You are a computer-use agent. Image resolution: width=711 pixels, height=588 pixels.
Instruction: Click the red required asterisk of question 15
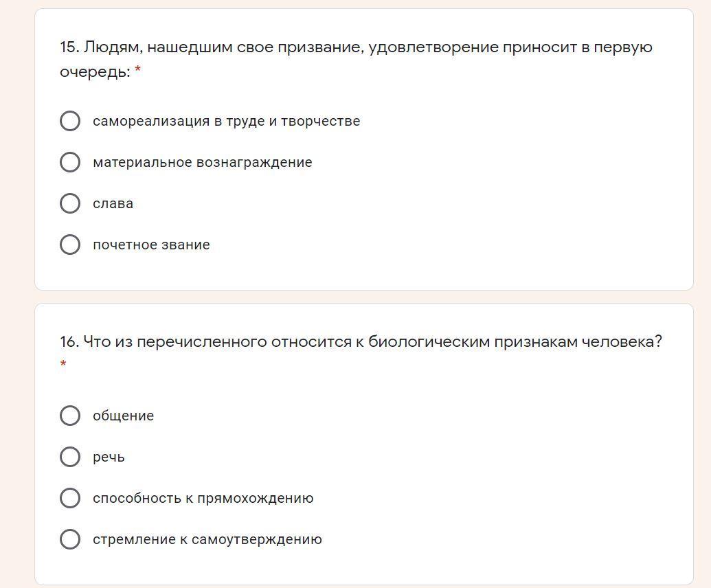138,71
